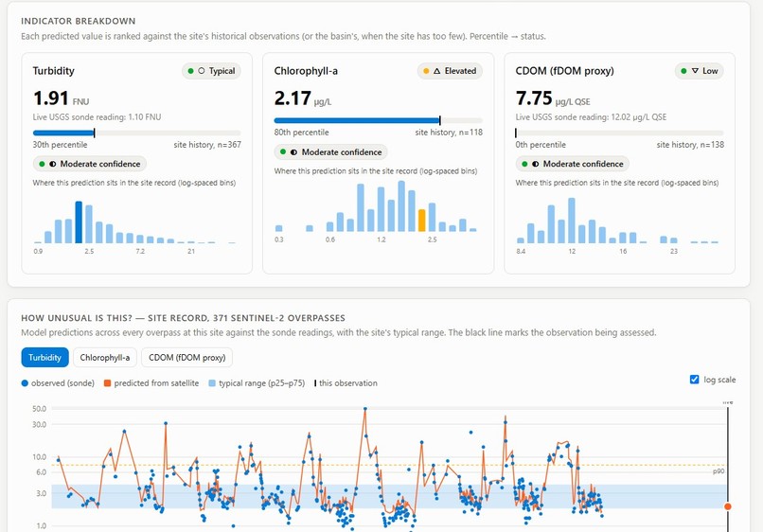763x532 pixels.
Task: Click the tallest bar in CDOM histogram
Action: (x=572, y=221)
